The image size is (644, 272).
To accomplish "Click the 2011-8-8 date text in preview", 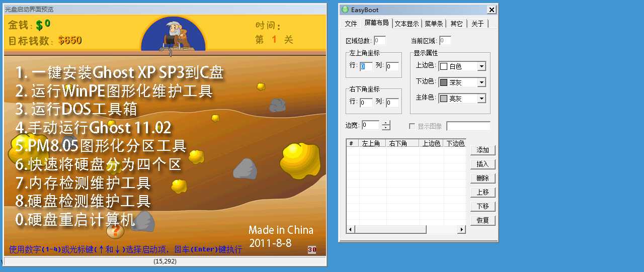I will [x=270, y=242].
